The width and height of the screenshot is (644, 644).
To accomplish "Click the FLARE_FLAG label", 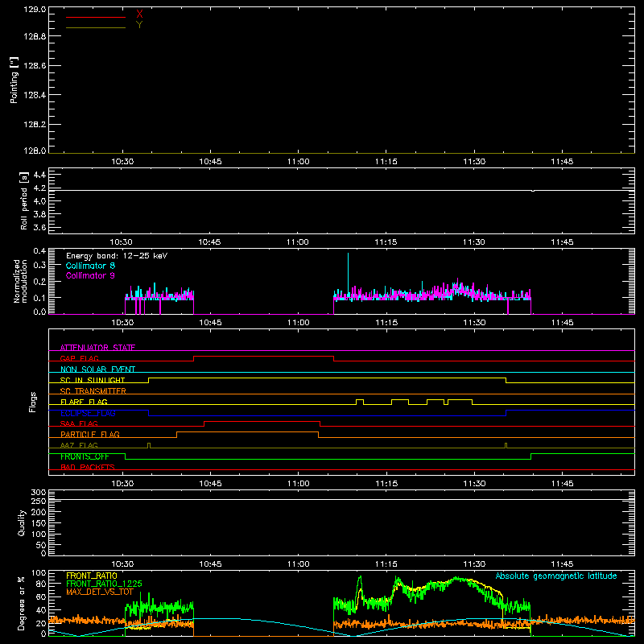I will point(84,402).
